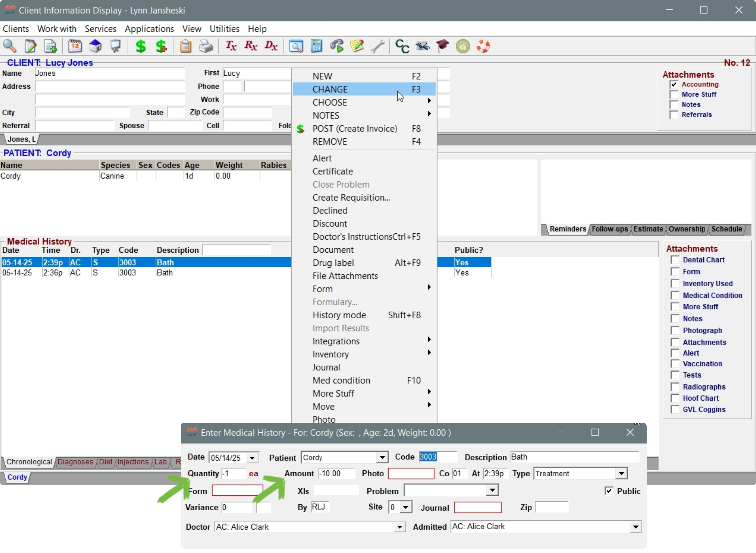Viewport: 756px width, 553px height.
Task: Click the printer toolbar icon
Action: (206, 46)
